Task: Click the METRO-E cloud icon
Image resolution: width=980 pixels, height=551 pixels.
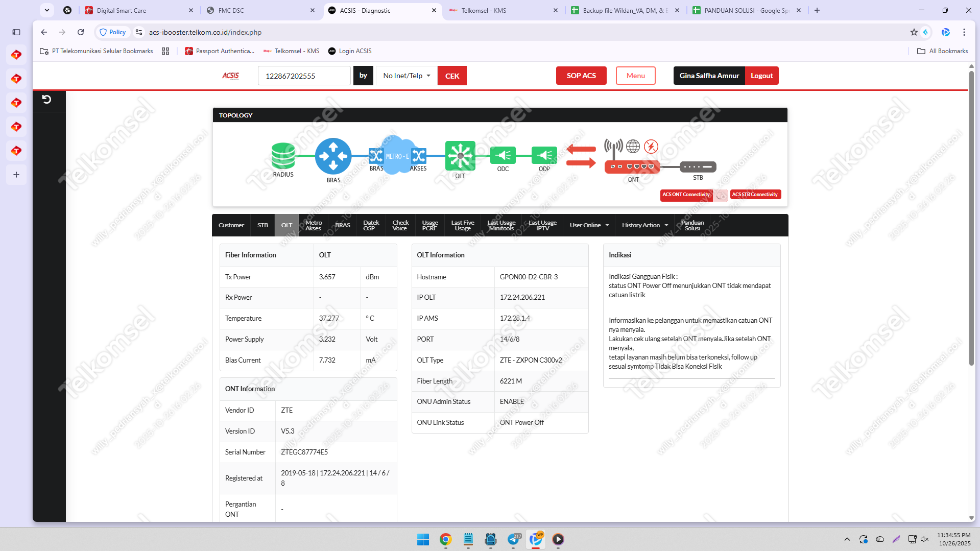Action: point(397,155)
